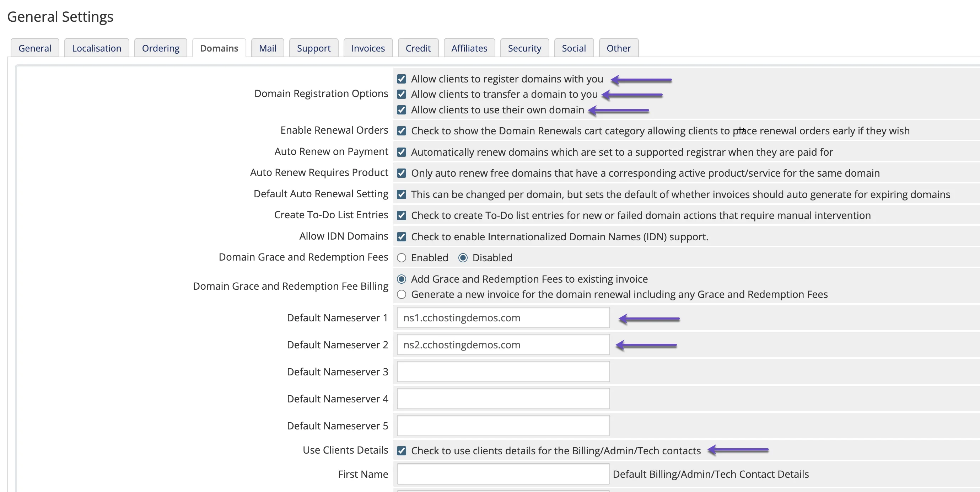Click the Default Nameserver 3 input field
This screenshot has width=980, height=492.
point(503,371)
